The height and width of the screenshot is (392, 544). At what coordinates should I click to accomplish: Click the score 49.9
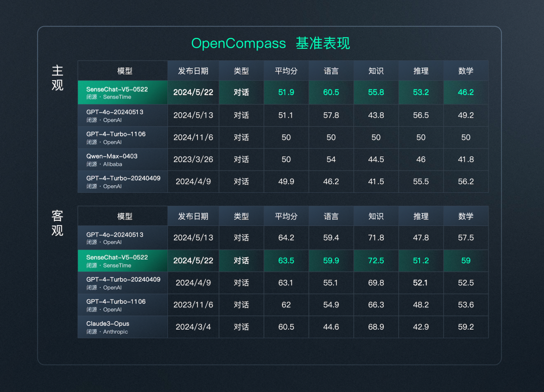(x=286, y=182)
